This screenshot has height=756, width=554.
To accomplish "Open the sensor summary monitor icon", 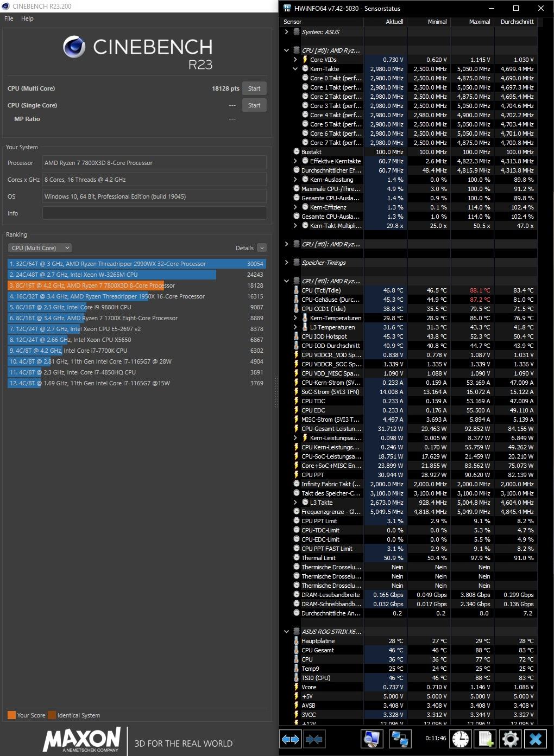I will click(373, 739).
